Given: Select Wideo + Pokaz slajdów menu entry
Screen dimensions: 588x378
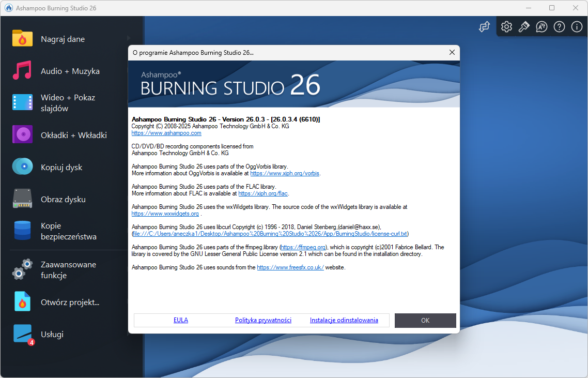Looking at the screenshot, I should (68, 103).
